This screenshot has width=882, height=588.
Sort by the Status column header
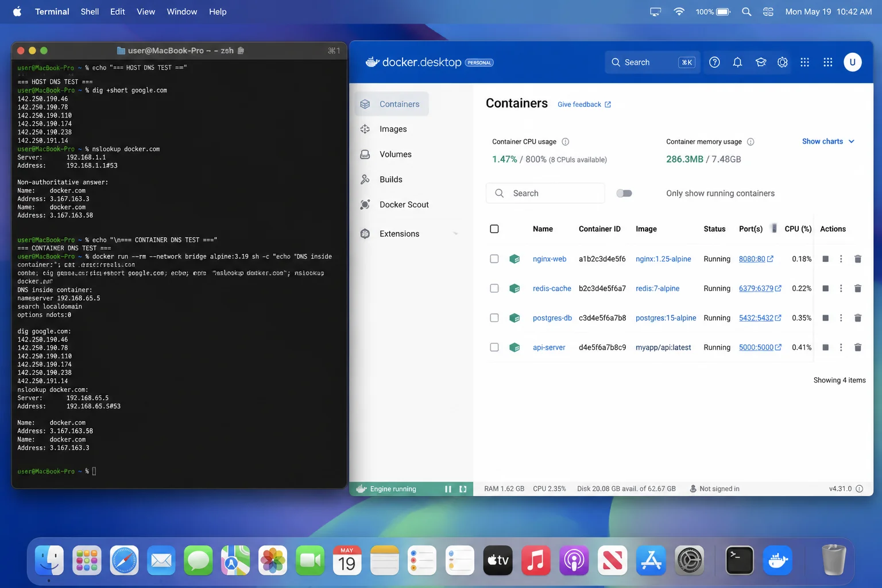[x=714, y=229]
